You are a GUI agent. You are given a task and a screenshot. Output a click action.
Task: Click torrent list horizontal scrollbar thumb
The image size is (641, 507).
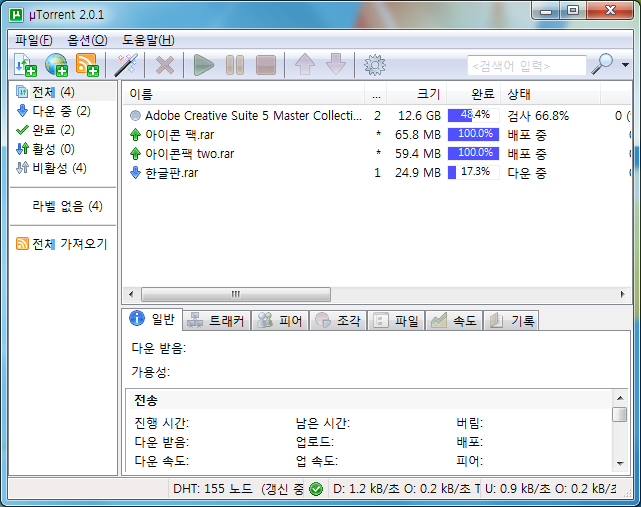tap(236, 294)
